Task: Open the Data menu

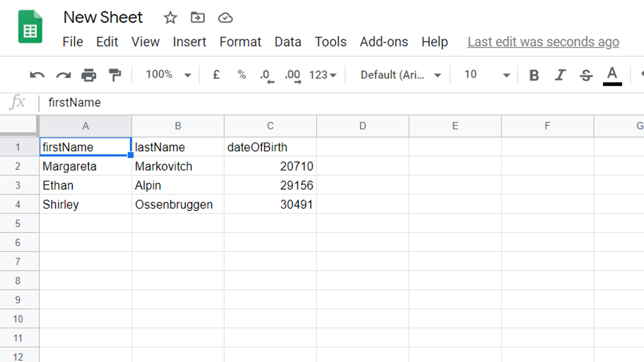Action: (x=288, y=42)
